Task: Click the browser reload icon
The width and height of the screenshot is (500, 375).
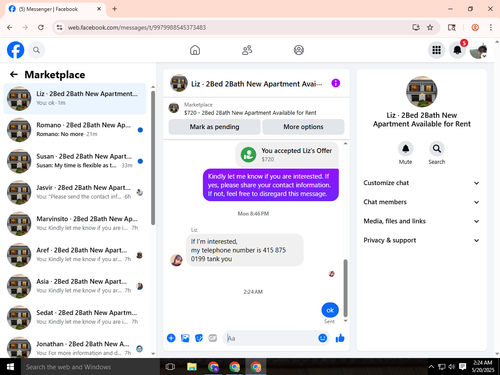Action: (x=41, y=27)
